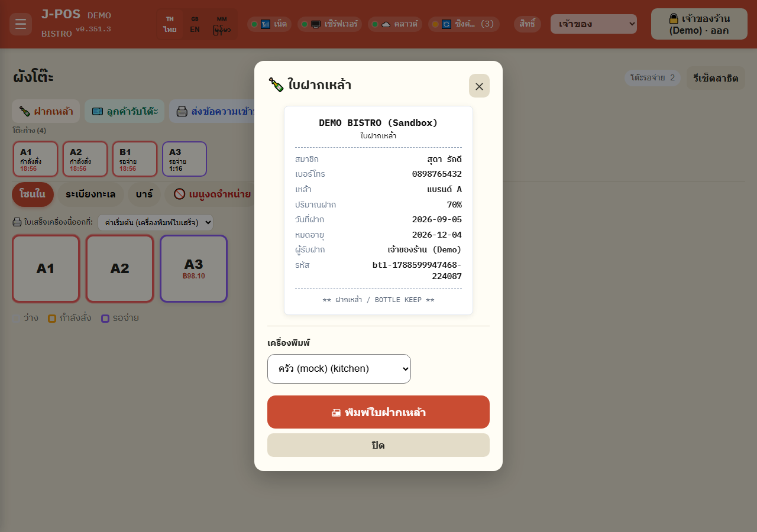This screenshot has height=532, width=757.
Task: Open pending table chip A3 รอจ่าย 1:16
Action: (185, 159)
